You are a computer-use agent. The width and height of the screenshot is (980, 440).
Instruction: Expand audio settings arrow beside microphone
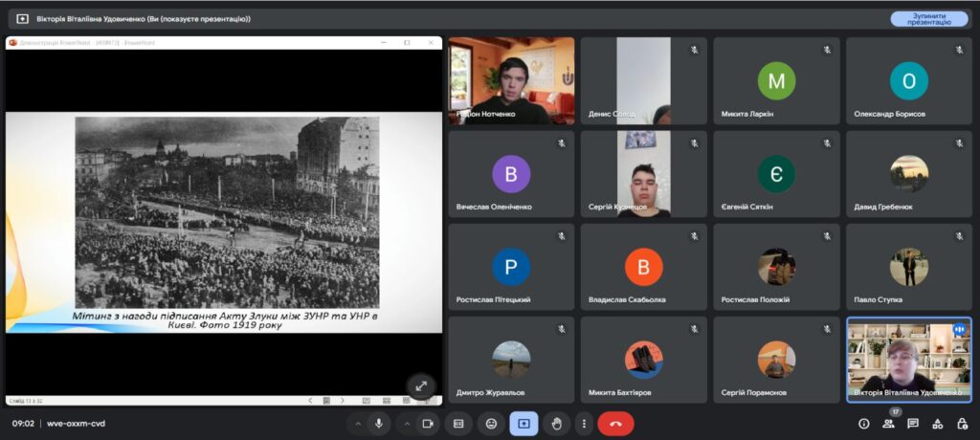(359, 423)
